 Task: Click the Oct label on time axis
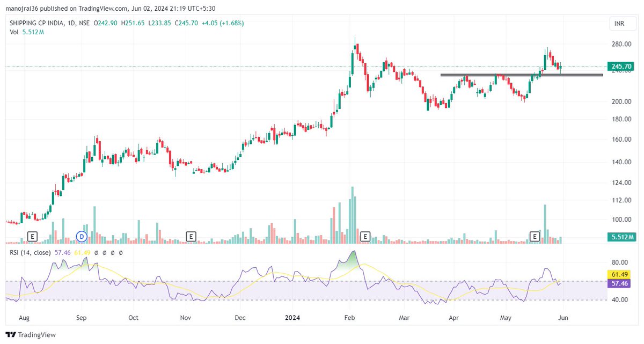pyautogui.click(x=133, y=318)
